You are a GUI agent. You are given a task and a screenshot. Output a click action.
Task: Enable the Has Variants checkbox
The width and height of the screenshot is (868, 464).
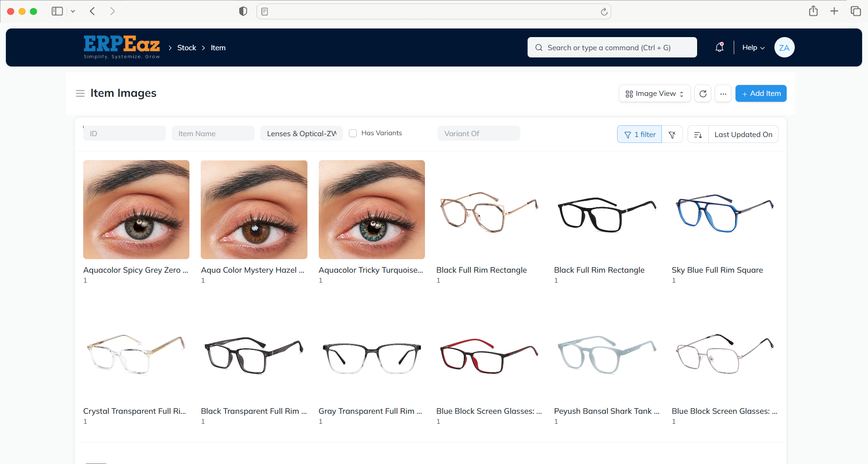pos(353,133)
